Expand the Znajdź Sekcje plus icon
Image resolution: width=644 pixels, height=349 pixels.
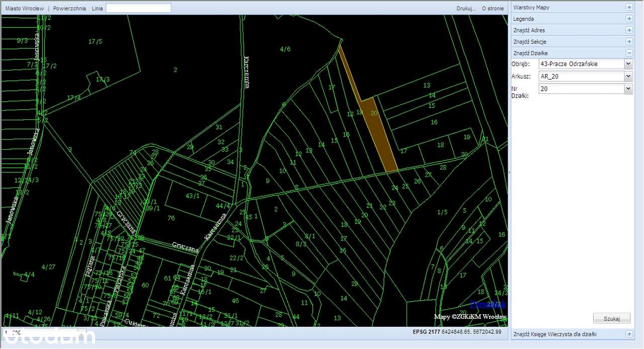(629, 42)
